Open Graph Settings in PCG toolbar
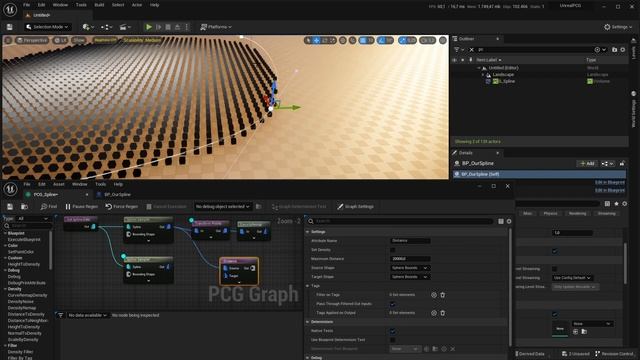The image size is (640, 360). 355,207
